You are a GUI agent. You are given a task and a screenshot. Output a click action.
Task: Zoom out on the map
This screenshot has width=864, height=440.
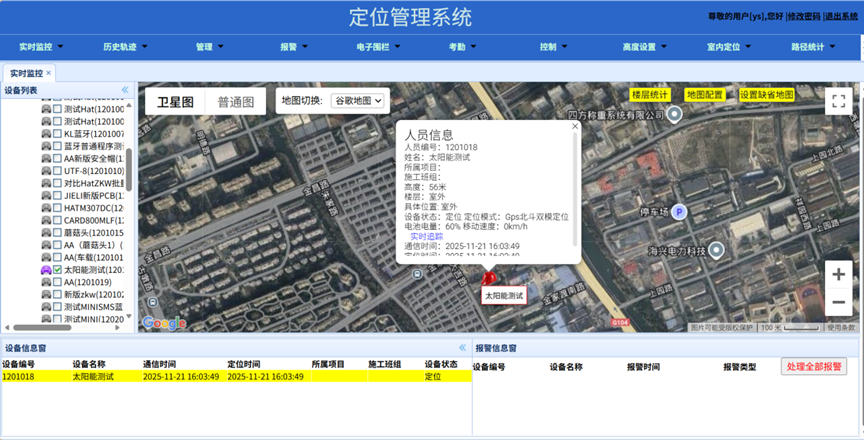pos(838,301)
